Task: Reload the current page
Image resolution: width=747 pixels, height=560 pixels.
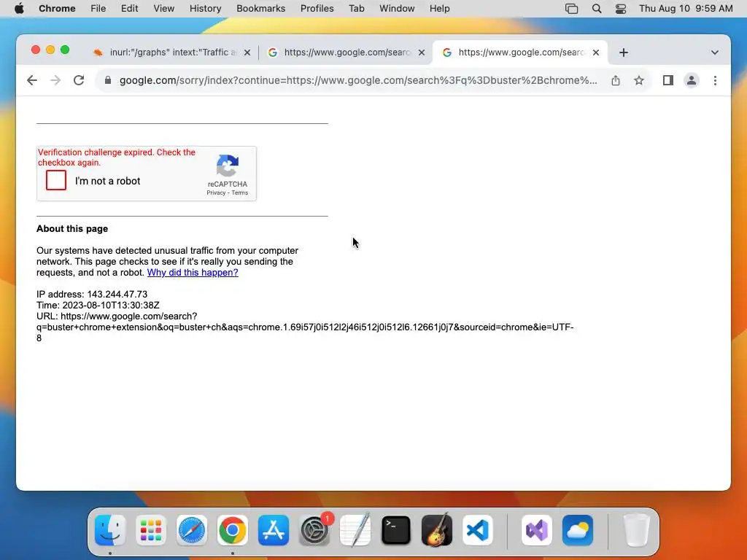Action: tap(79, 80)
